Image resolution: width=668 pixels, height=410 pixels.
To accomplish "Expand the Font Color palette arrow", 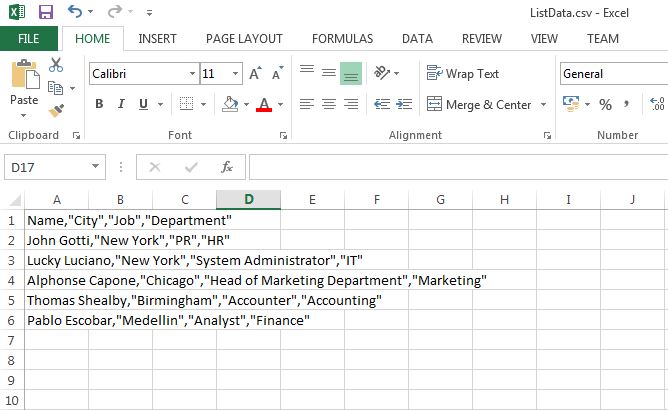I will 280,104.
